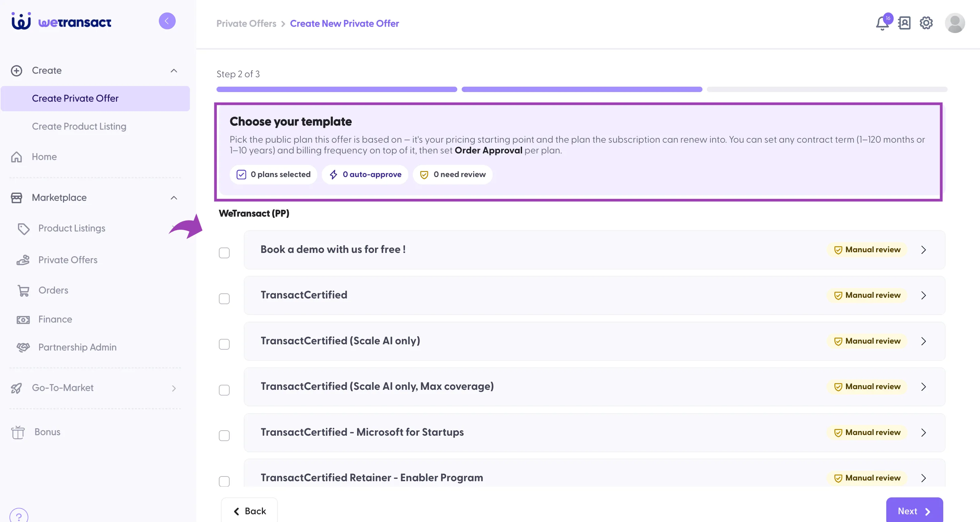Go to Private Offers in sidebar
The width and height of the screenshot is (980, 522).
coord(68,260)
